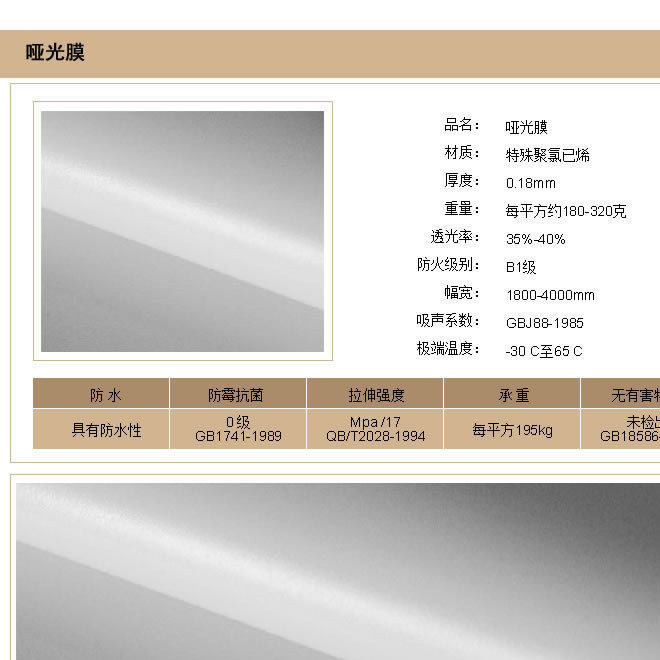660x660 pixels.
Task: Select the 防火级别 label
Action: click(x=448, y=265)
